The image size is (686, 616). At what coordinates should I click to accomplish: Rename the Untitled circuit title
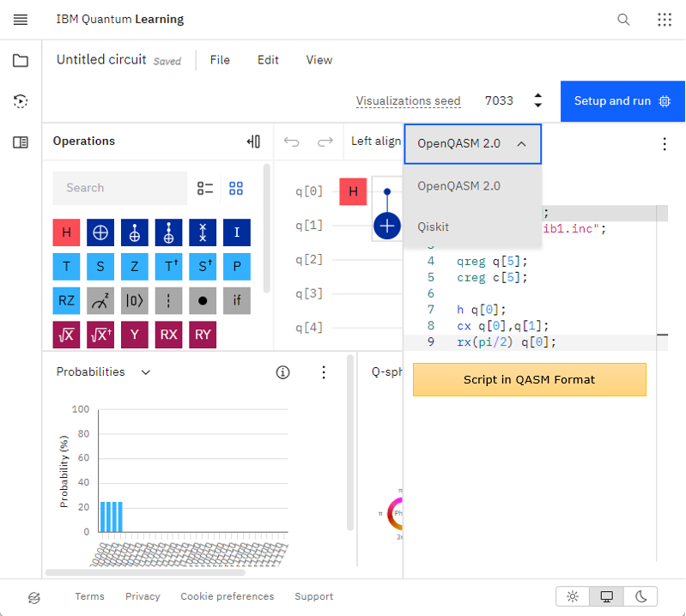click(101, 59)
